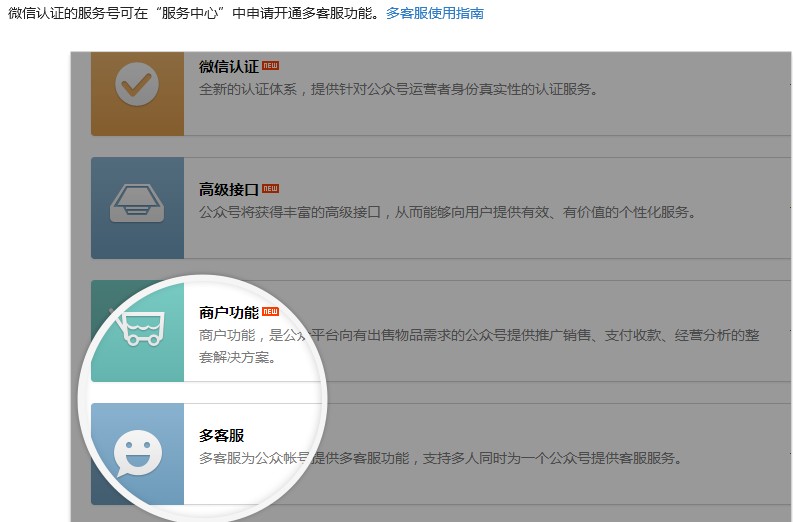
Task: Click the NEW badge beside 微信认证
Action: 270,66
